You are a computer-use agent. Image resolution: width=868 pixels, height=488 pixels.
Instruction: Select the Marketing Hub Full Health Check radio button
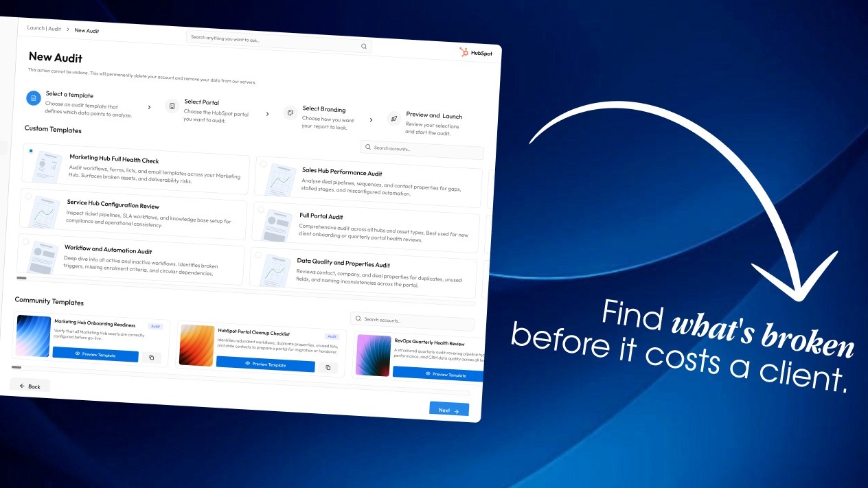(x=31, y=150)
